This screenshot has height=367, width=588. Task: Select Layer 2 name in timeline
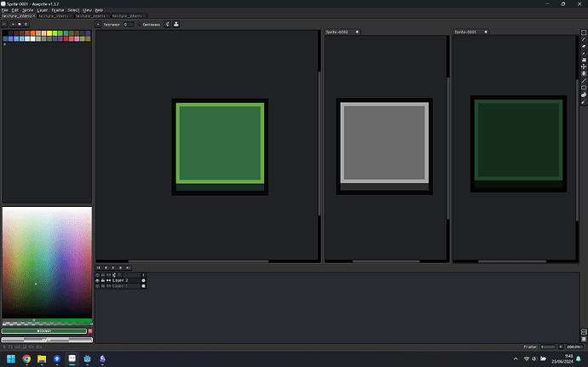[125, 280]
